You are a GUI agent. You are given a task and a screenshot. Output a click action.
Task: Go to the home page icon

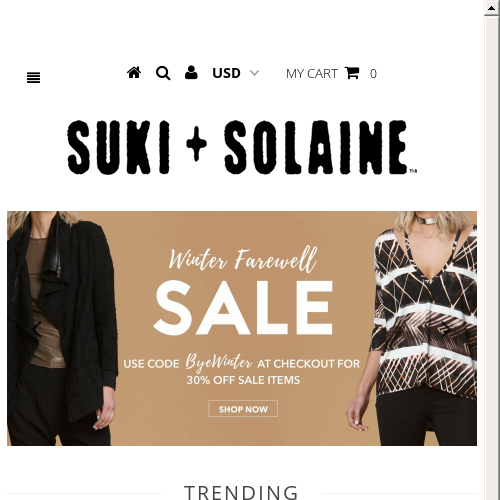134,73
